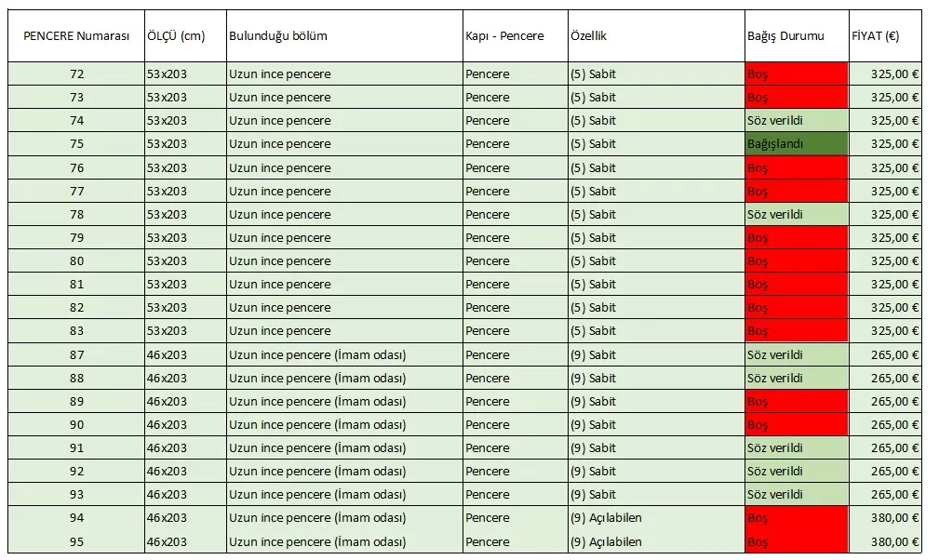Image resolution: width=939 pixels, height=560 pixels.
Task: Select Söz verildi status for window 74
Action: tap(796, 121)
